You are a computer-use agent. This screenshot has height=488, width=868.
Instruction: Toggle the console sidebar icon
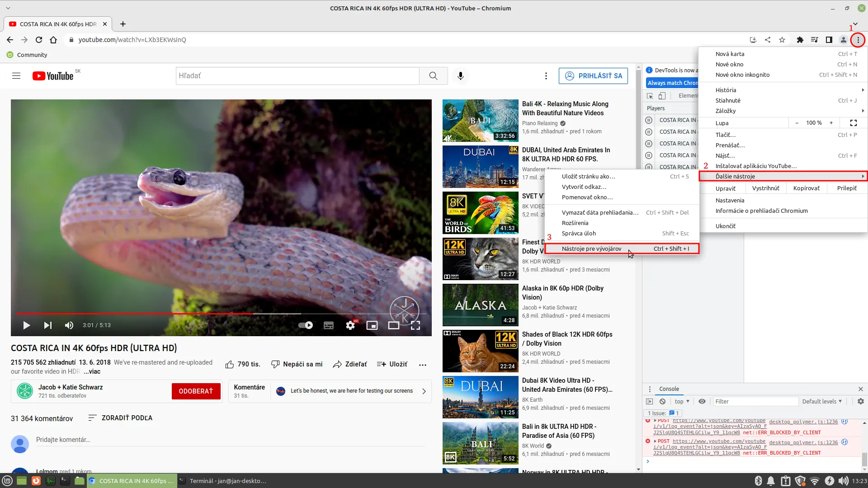650,401
